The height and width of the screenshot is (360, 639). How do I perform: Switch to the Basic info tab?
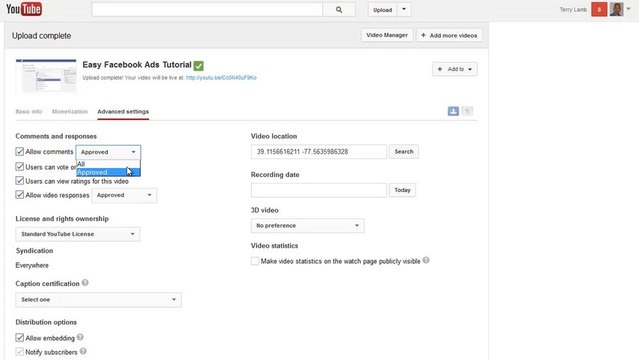[x=29, y=111]
